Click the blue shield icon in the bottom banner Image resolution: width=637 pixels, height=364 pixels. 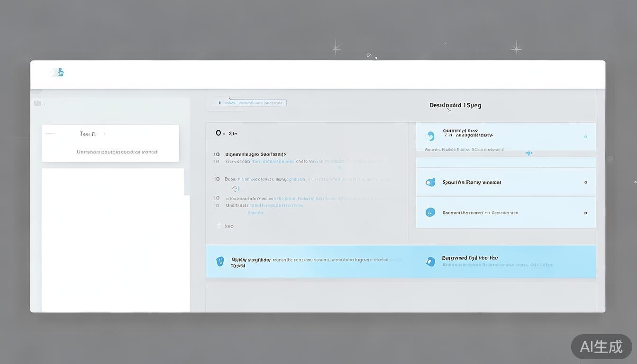pyautogui.click(x=220, y=261)
